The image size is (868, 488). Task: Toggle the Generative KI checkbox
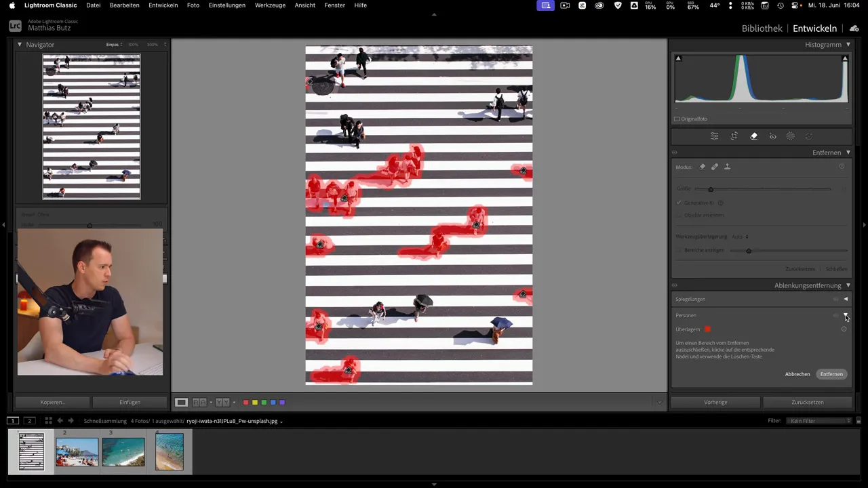pos(679,203)
